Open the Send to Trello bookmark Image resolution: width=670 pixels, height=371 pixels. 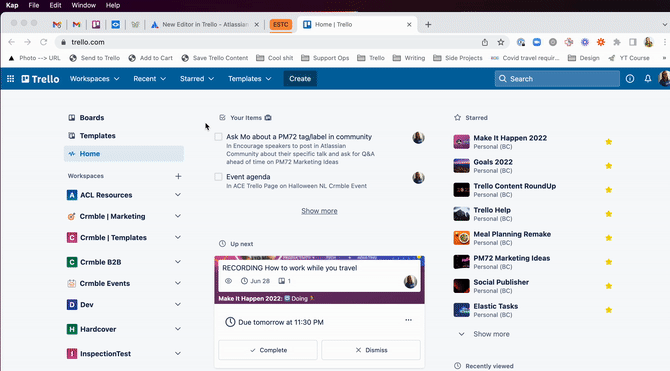tap(95, 58)
